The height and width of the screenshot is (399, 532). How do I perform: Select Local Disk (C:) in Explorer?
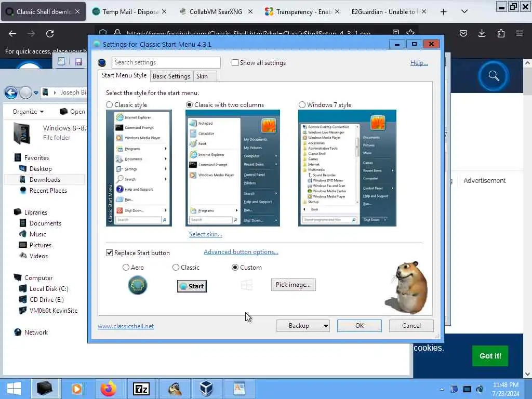[49, 289]
